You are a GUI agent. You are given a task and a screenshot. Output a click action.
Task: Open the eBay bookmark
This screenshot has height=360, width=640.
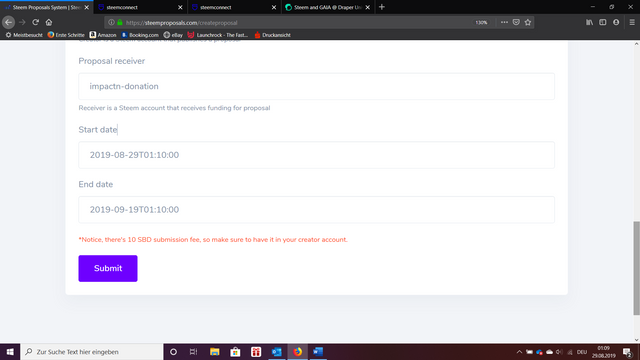coord(173,35)
